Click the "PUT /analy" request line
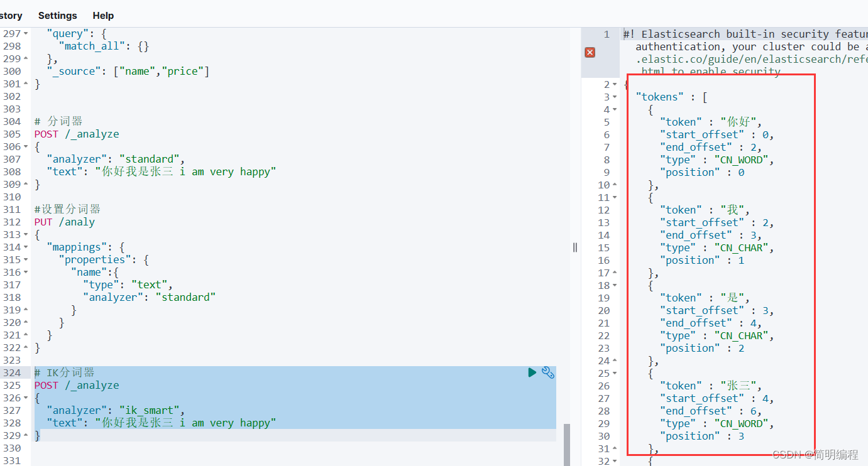The width and height of the screenshot is (868, 466). click(x=65, y=222)
